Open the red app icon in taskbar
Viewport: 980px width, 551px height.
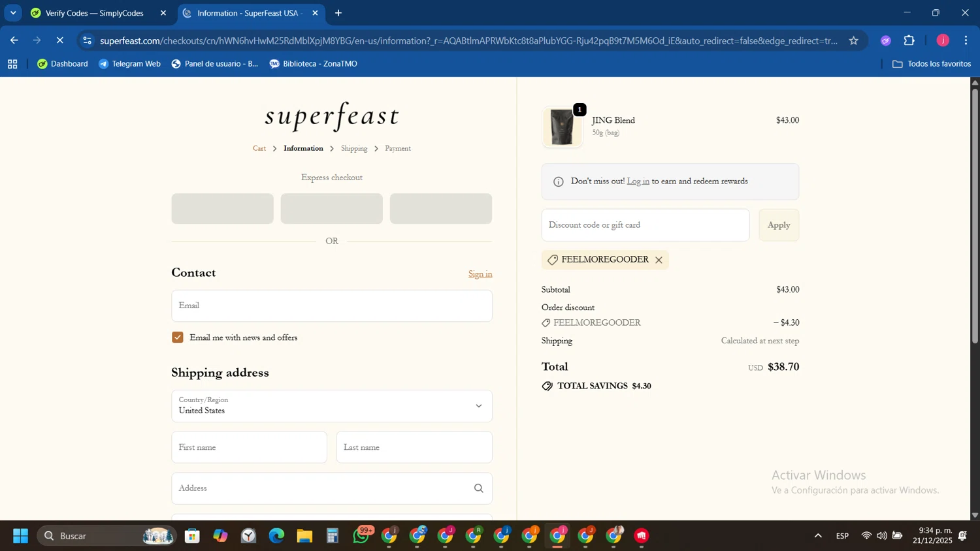pos(642,536)
